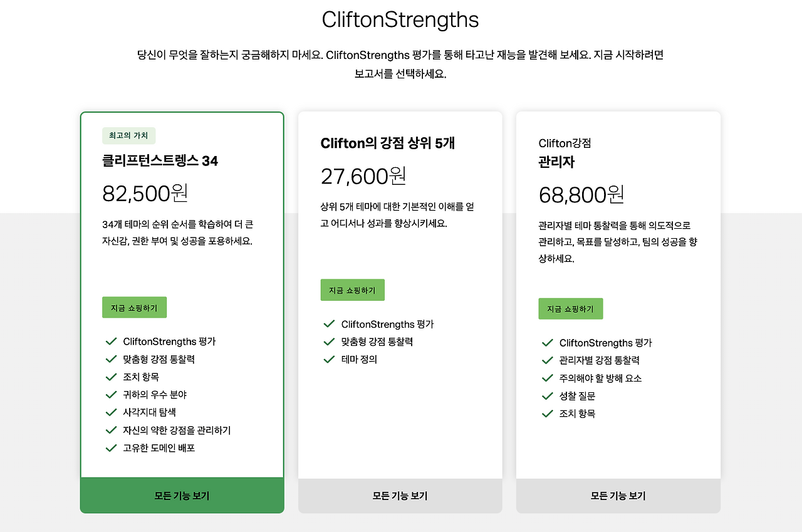Click 지금 쇼핑하기 for 클리프턴스트렝스 34
The height and width of the screenshot is (532, 802).
(134, 308)
